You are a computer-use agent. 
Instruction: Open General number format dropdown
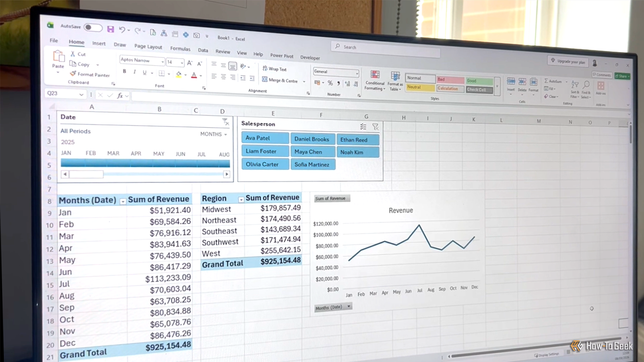357,73
